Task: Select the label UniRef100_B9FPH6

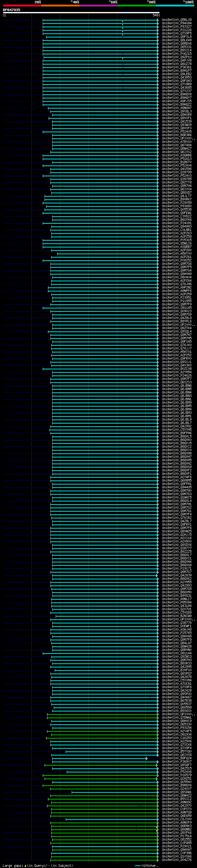Action: pyautogui.click(x=176, y=433)
